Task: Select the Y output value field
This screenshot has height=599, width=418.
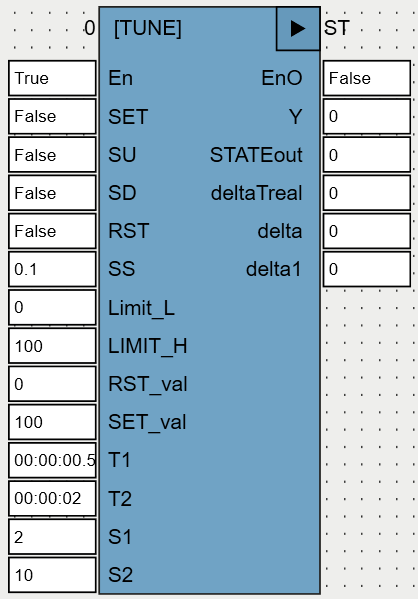Action: coord(367,116)
